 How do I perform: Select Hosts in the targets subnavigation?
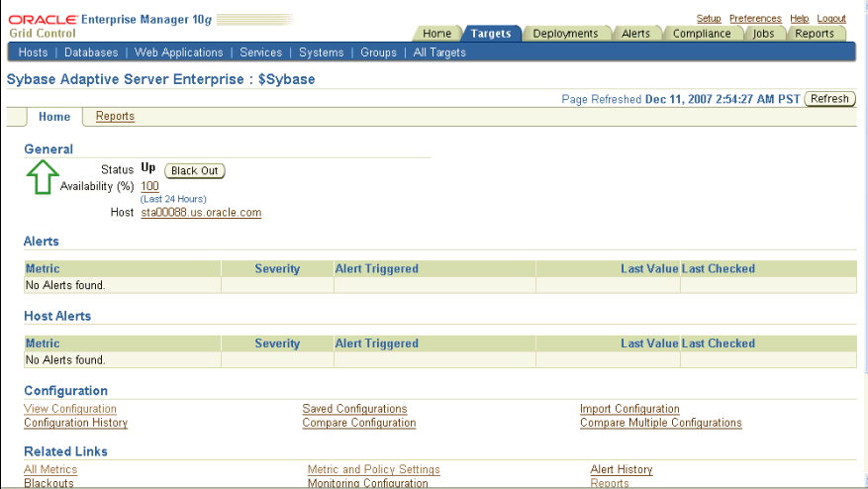pos(34,52)
